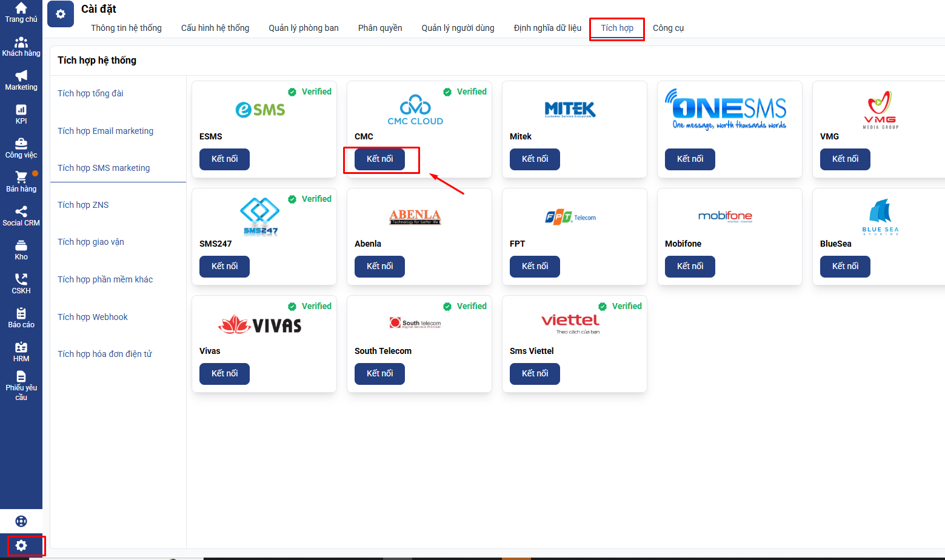Screen dimensions: 945x560
Task: Open Kho warehouse icon
Action: click(21, 245)
